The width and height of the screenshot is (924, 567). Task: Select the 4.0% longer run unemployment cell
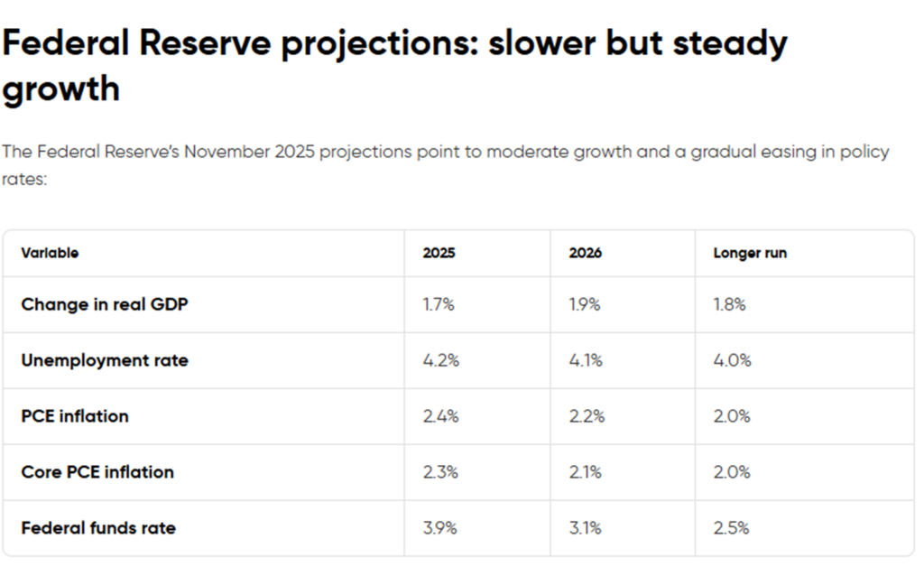(732, 360)
